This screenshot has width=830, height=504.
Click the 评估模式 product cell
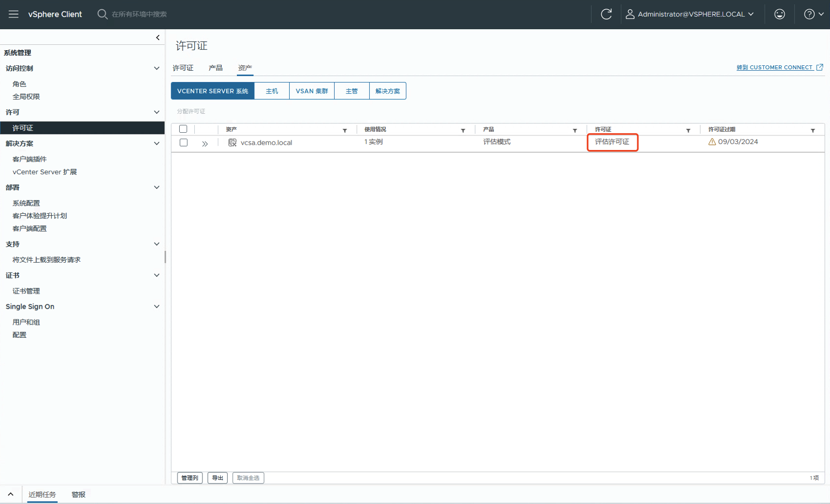497,142
